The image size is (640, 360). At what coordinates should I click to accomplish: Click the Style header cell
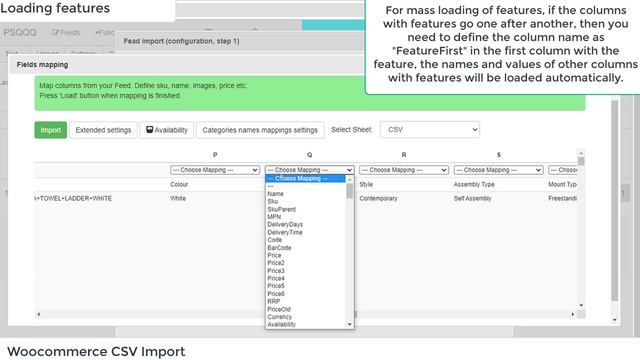click(366, 184)
